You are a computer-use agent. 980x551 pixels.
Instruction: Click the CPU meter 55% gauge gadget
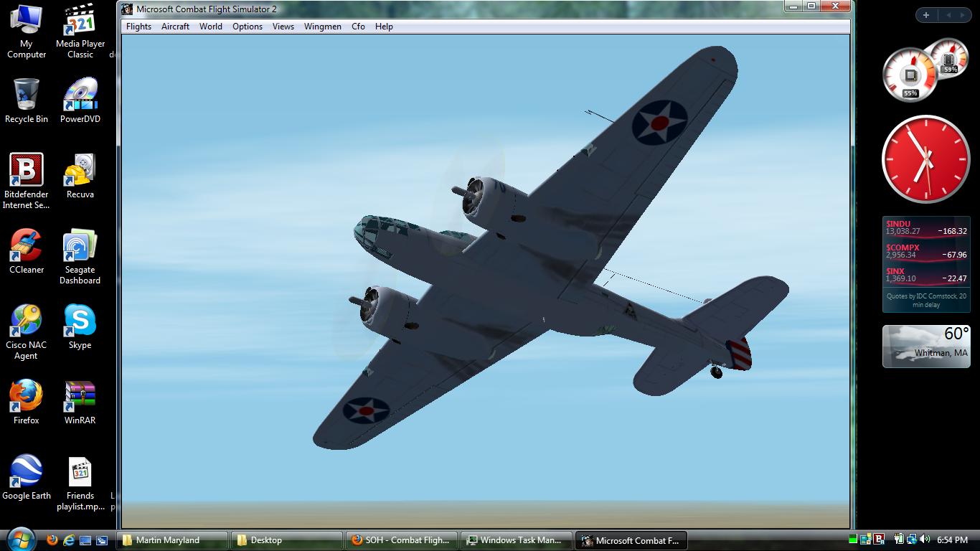point(910,75)
